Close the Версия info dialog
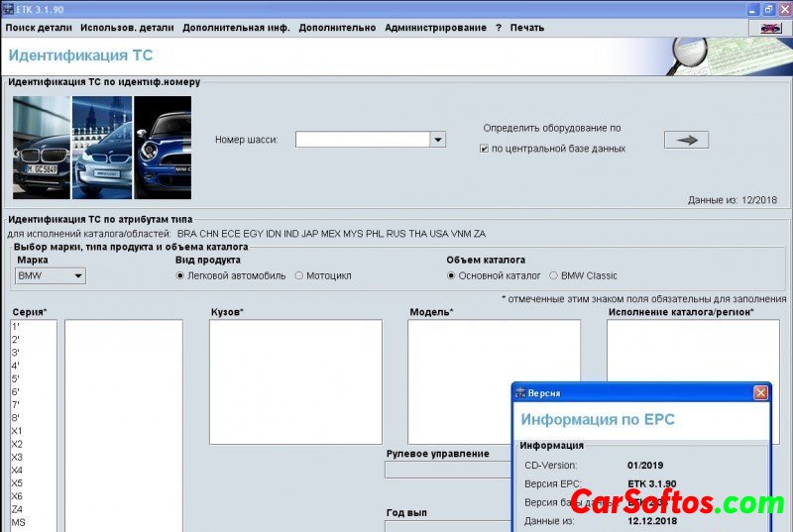The width and height of the screenshot is (793, 532). pos(760,393)
